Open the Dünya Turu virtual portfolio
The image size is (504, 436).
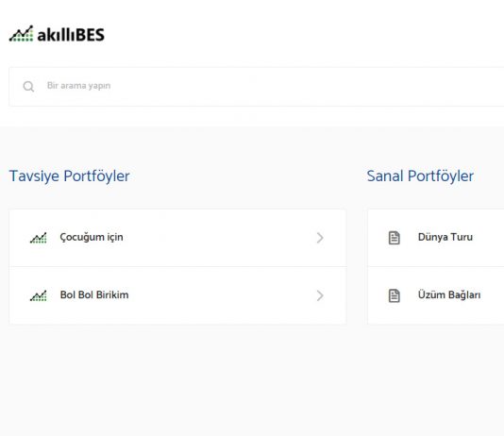(445, 237)
